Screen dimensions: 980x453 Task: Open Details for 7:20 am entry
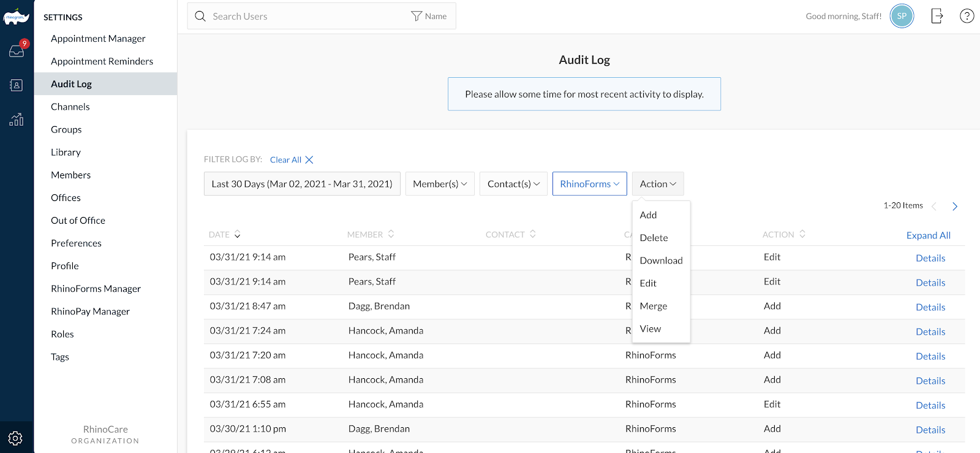(930, 356)
